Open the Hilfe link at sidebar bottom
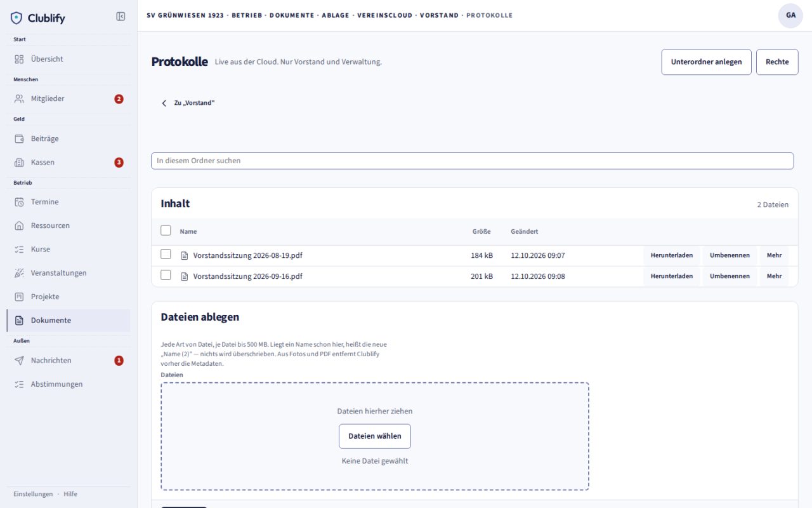This screenshot has width=812, height=508. pyautogui.click(x=70, y=494)
